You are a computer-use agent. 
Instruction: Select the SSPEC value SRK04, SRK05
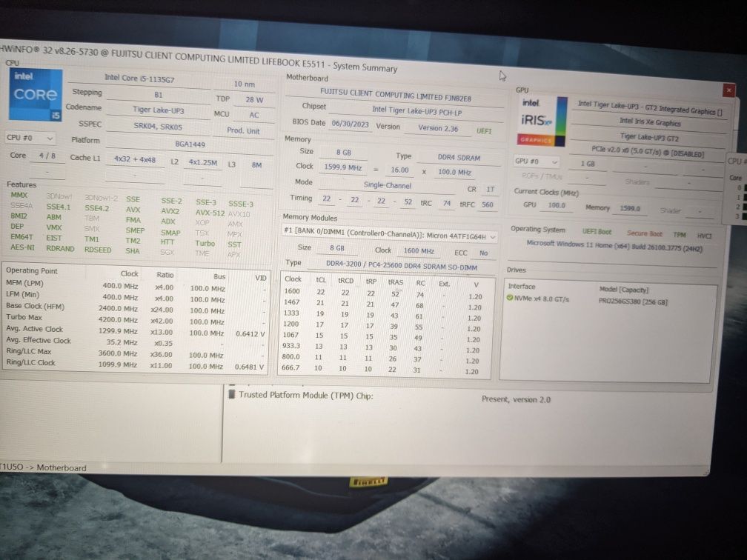coord(158,127)
